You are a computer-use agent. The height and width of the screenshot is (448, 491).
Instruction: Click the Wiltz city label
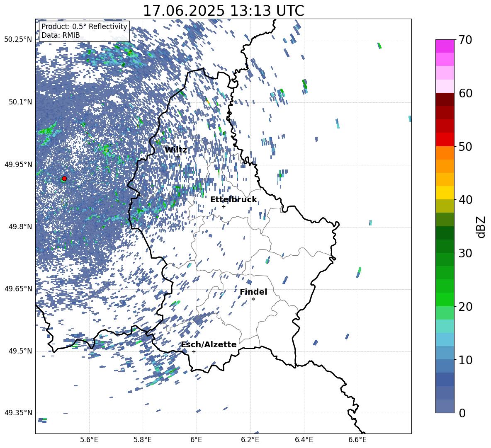pyautogui.click(x=176, y=150)
